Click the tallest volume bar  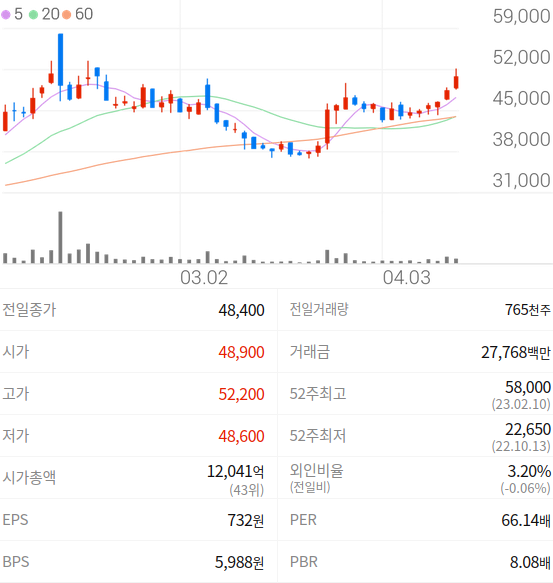tap(60, 237)
